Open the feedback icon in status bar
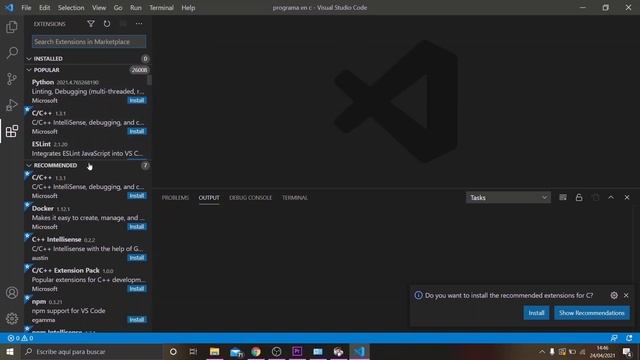Screen dimensions: 640x360 coord(614,338)
